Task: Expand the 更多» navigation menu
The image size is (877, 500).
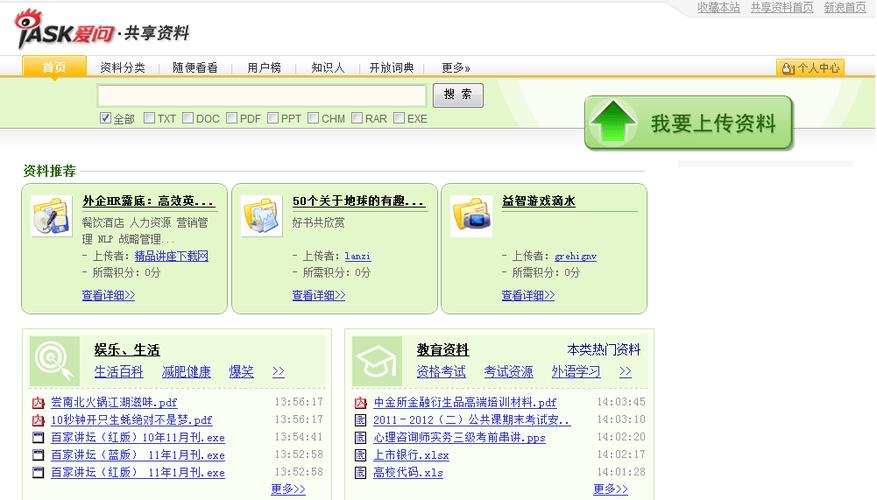Action: point(455,68)
